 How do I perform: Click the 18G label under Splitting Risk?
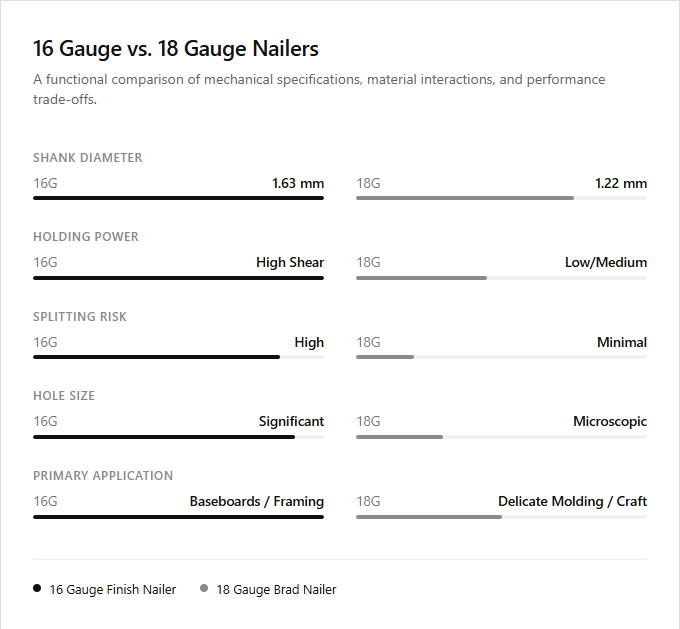point(368,342)
